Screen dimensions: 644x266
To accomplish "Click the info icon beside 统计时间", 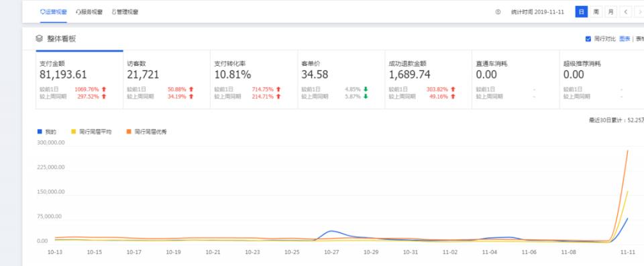I will tap(498, 12).
